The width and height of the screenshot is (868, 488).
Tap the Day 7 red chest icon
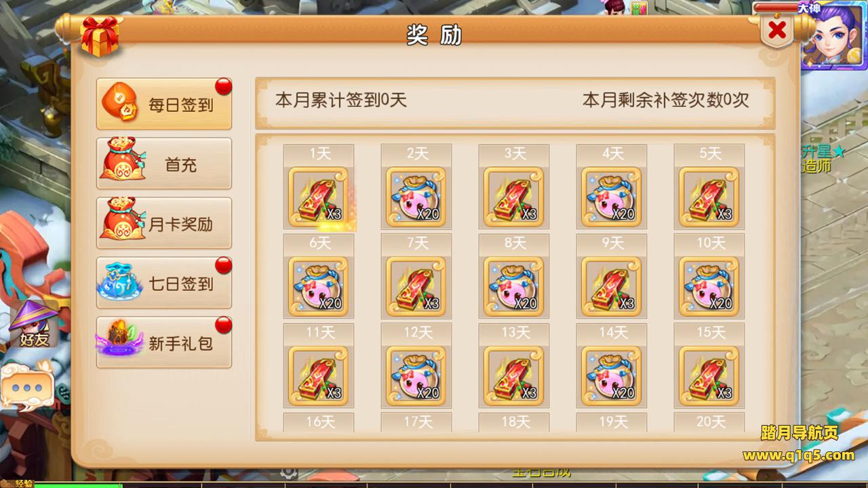(416, 286)
